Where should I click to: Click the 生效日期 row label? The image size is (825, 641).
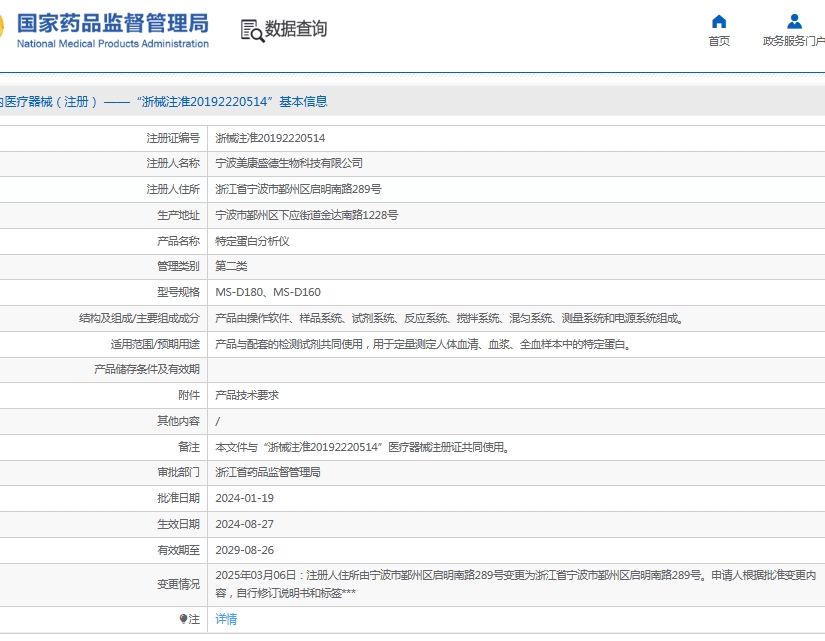coord(178,524)
